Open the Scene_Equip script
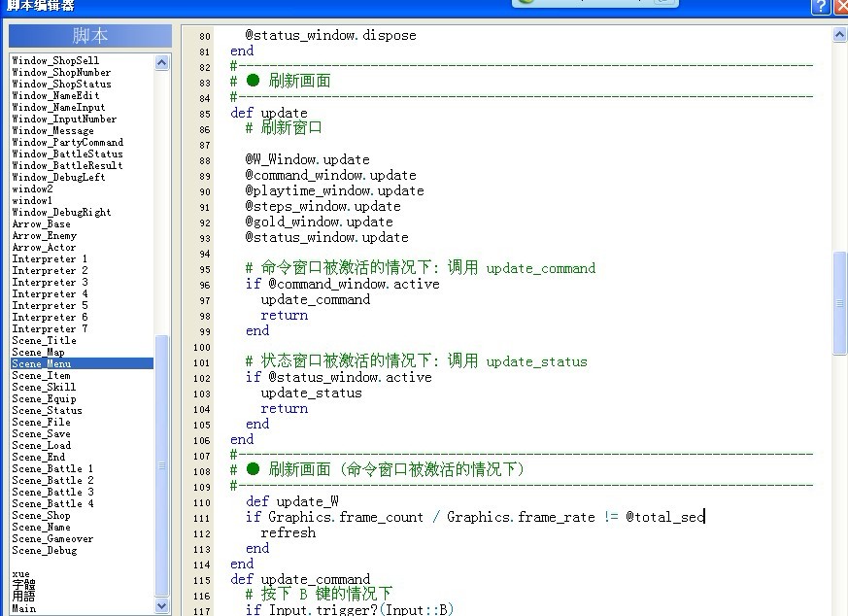Screen dimensions: 848x616 point(44,399)
